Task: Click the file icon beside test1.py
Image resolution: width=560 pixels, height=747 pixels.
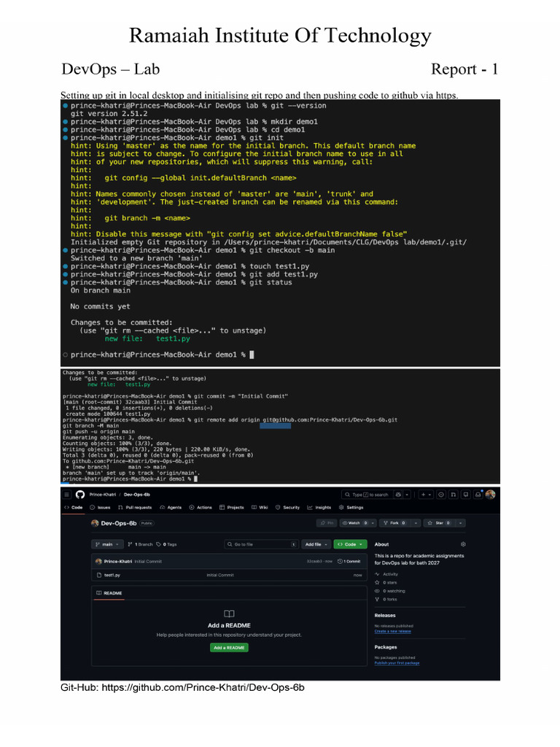Action: click(x=99, y=575)
